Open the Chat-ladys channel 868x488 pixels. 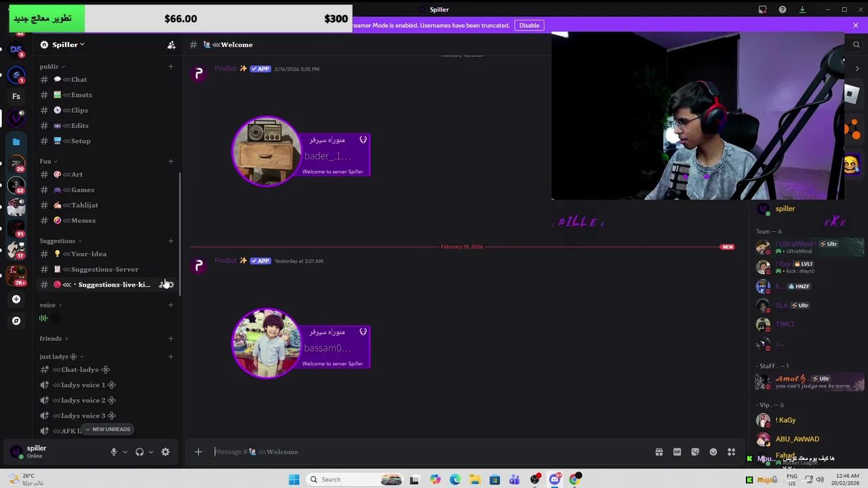click(x=107, y=369)
